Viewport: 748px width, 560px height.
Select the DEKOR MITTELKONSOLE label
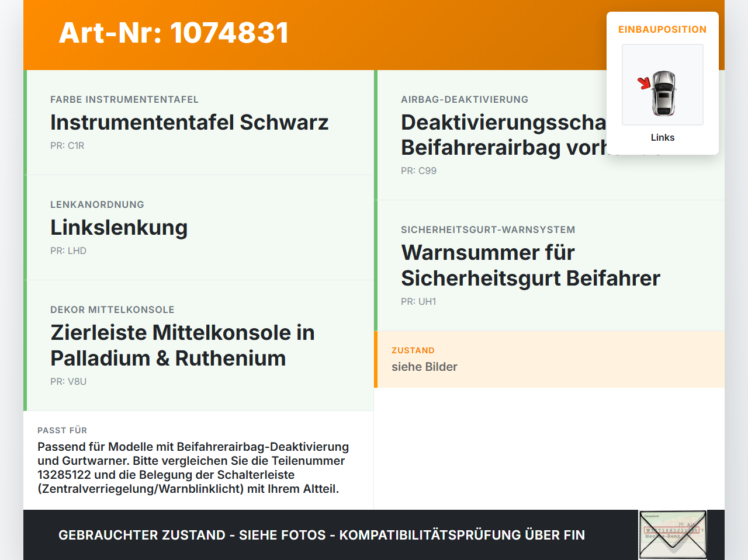coord(112,309)
